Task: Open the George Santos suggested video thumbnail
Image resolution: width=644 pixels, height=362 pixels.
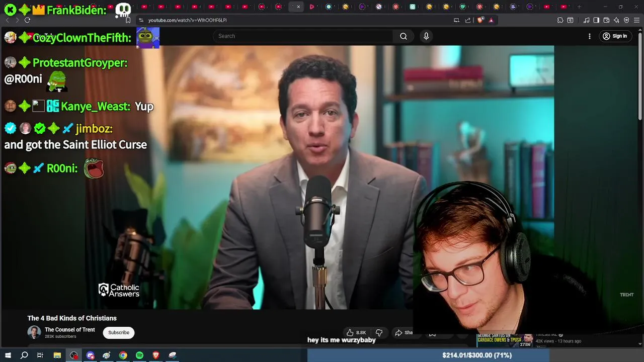Action: [x=505, y=340]
